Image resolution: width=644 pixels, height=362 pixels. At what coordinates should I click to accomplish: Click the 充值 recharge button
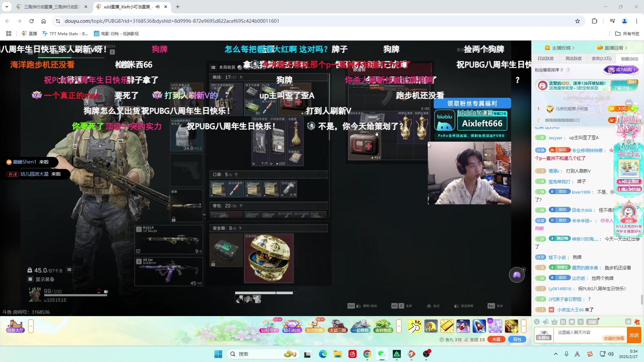pos(496,340)
